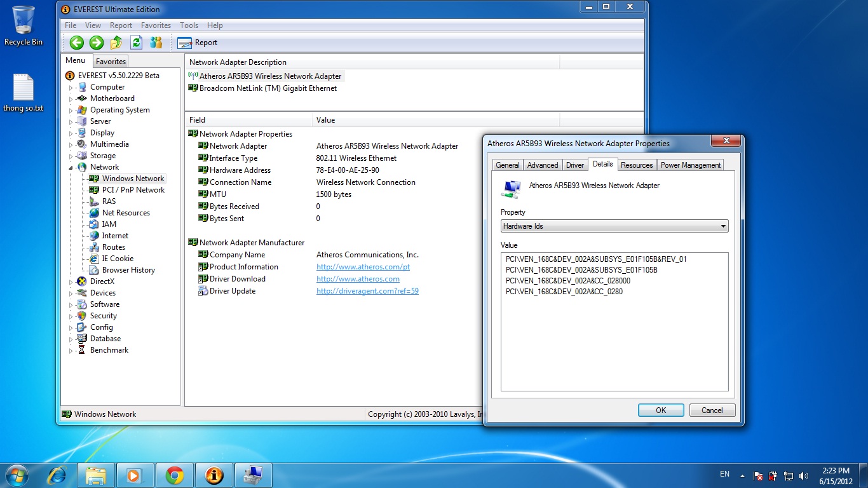The height and width of the screenshot is (488, 868).
Task: Open the IE Cookie item
Action: coord(118,259)
